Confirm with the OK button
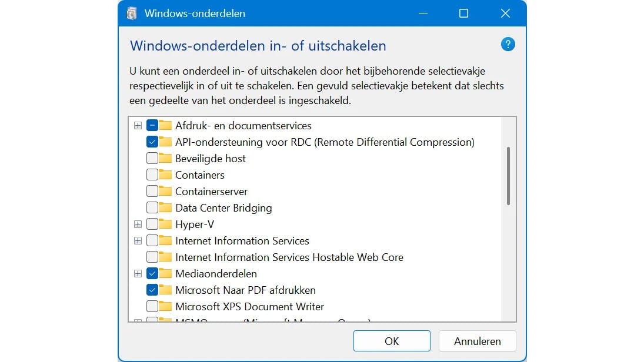The height and width of the screenshot is (362, 644). [392, 341]
